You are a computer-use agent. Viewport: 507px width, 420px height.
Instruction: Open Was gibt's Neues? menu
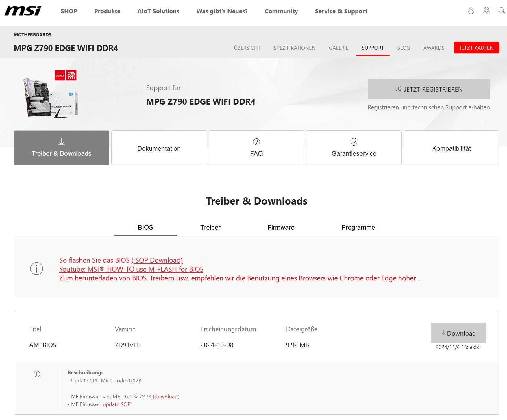pos(222,11)
